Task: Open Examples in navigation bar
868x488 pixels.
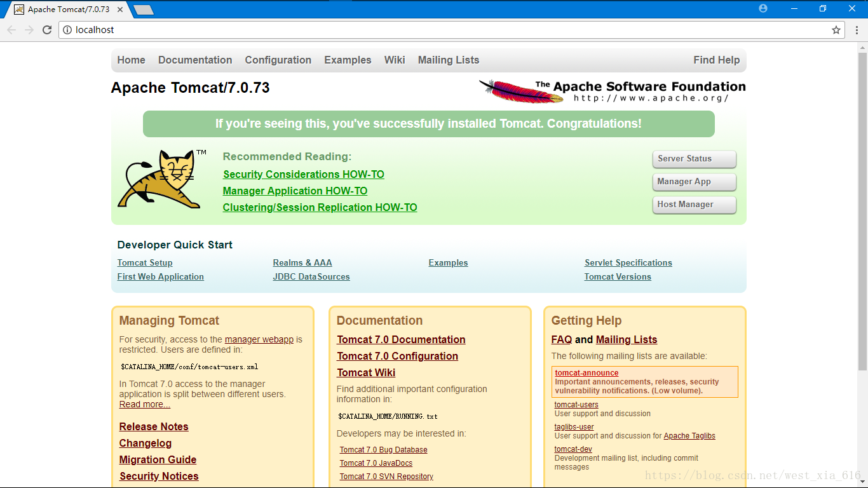Action: coord(348,60)
